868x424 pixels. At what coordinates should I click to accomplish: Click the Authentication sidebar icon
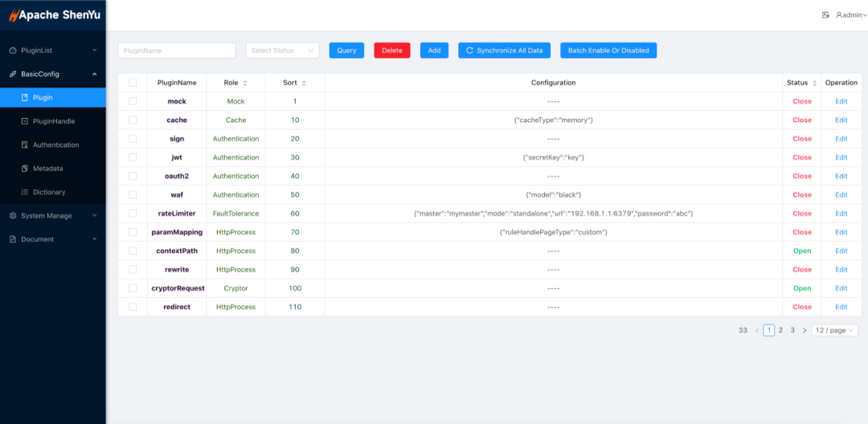pyautogui.click(x=25, y=145)
